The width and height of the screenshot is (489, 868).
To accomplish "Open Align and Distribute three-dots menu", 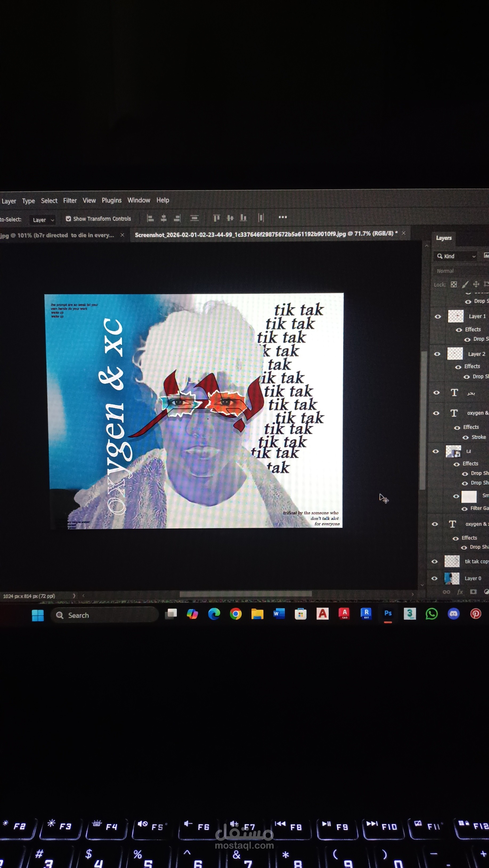I will [x=283, y=217].
